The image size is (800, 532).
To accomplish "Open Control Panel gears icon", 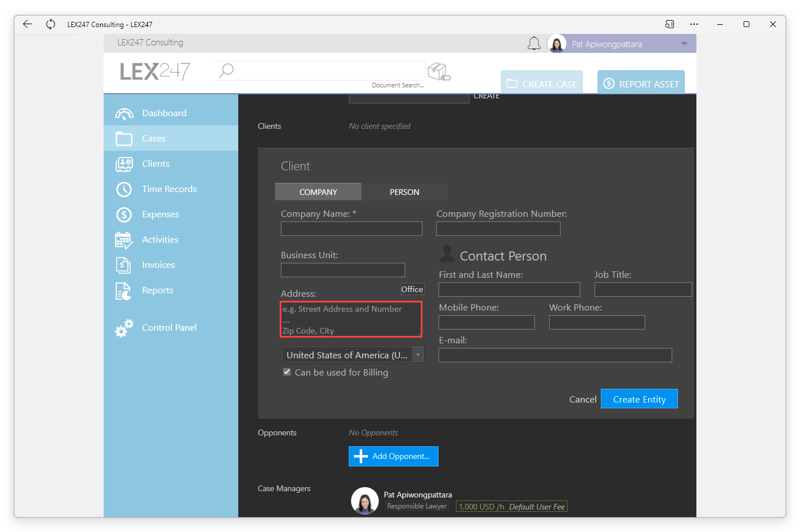I will click(x=124, y=328).
